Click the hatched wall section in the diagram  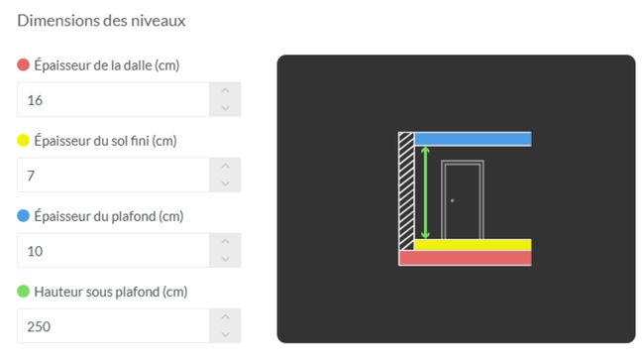pos(406,190)
